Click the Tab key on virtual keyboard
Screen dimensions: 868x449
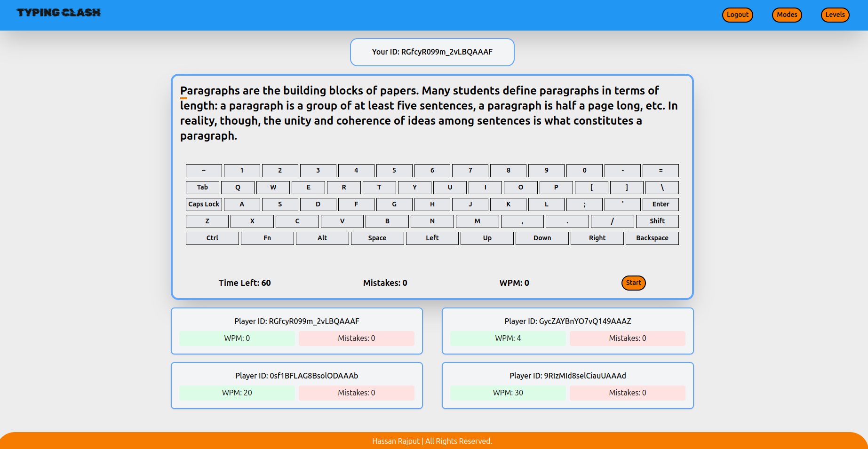tap(202, 188)
